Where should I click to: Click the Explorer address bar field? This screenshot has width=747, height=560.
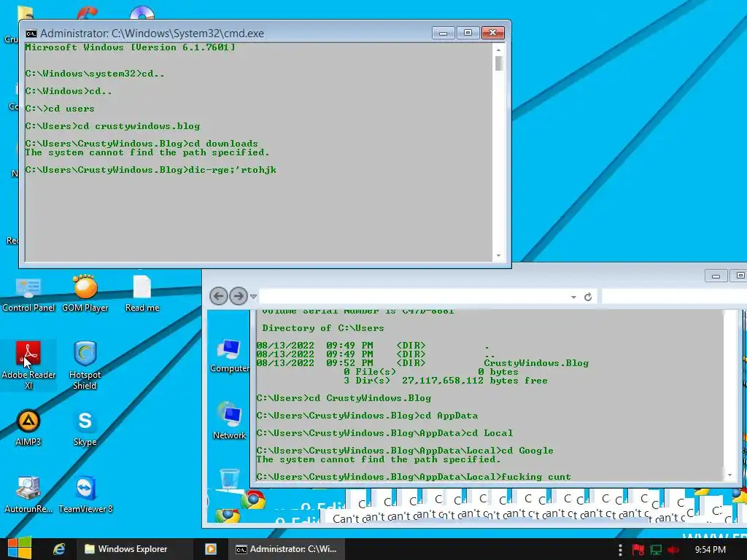click(414, 297)
